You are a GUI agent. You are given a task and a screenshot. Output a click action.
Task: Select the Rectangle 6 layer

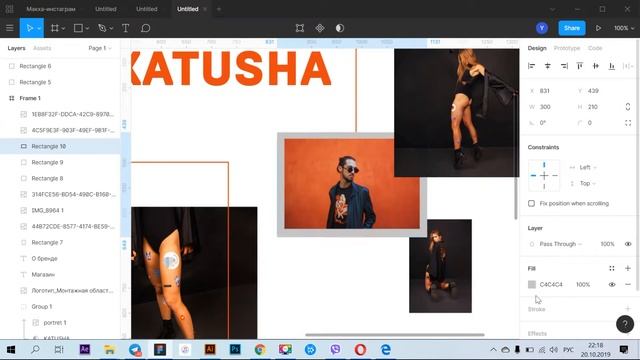click(x=60, y=66)
